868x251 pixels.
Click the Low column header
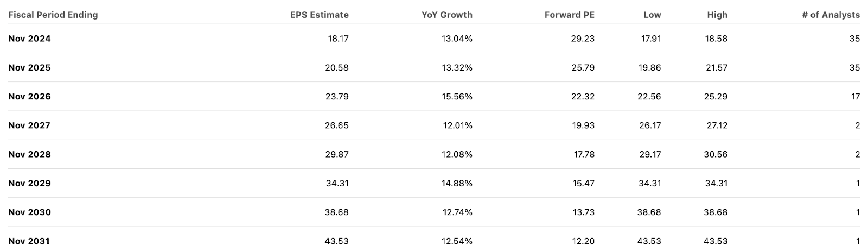[x=652, y=15]
